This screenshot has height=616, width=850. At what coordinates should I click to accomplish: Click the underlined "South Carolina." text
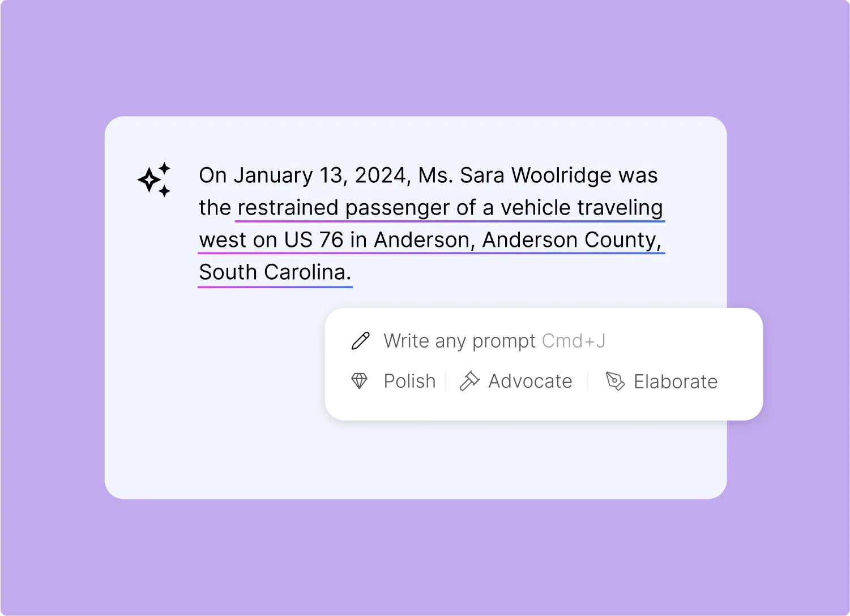coord(275,272)
